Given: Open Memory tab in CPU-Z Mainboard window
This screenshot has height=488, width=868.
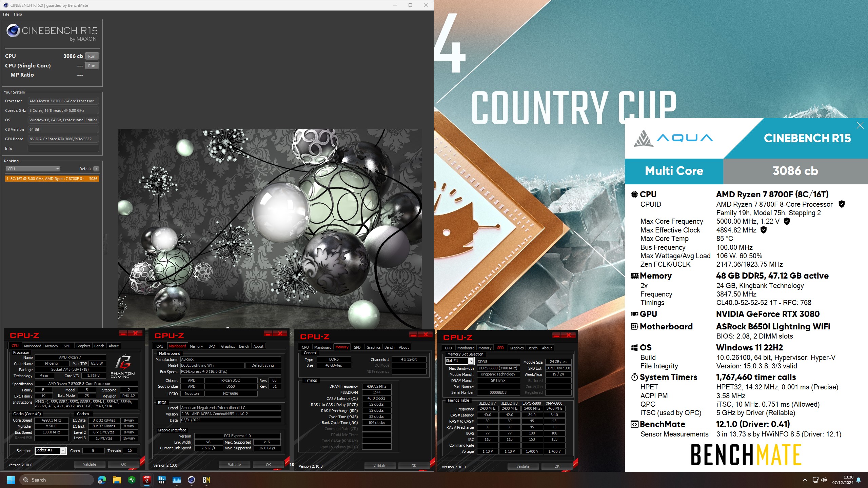Looking at the screenshot, I should (196, 346).
